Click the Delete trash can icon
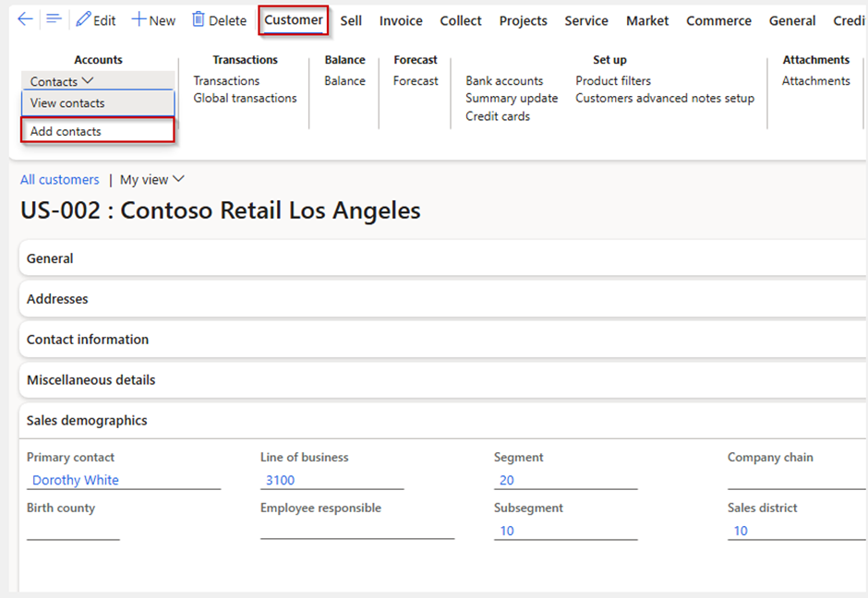Viewport: 868px width, 598px height. pyautogui.click(x=199, y=19)
